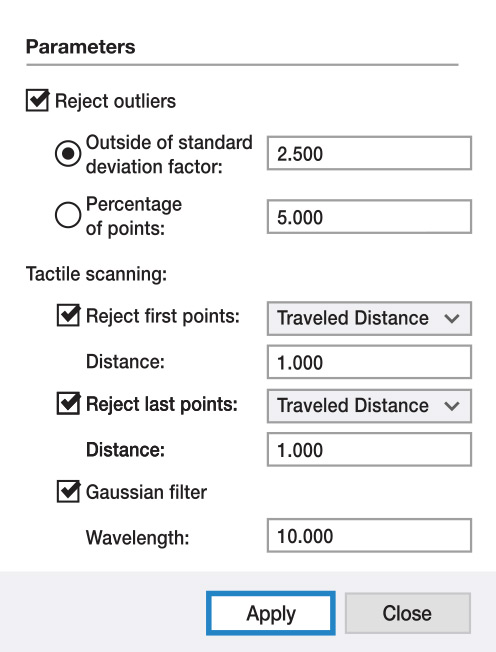Click the standard deviation factor field showing 2.500

pos(369,153)
